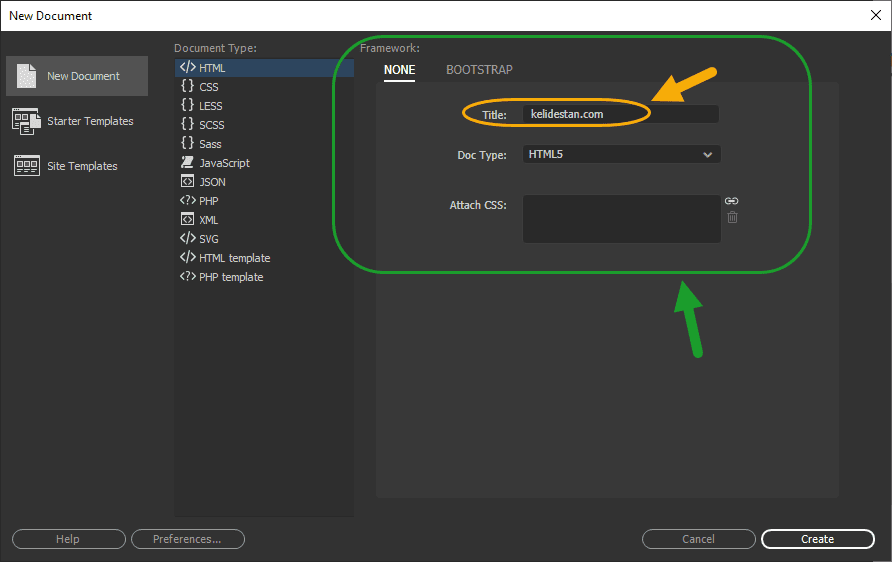The image size is (892, 562).
Task: Select the New Document category icon
Action: coord(26,76)
